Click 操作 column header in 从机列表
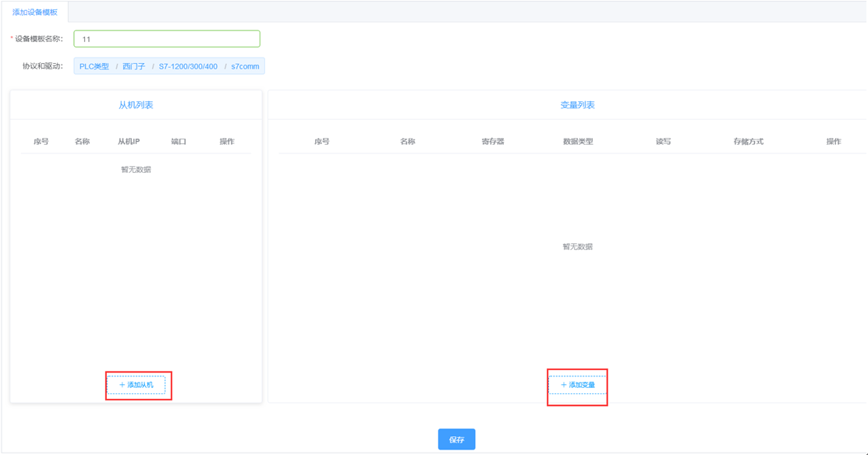The image size is (868, 455). pos(227,142)
